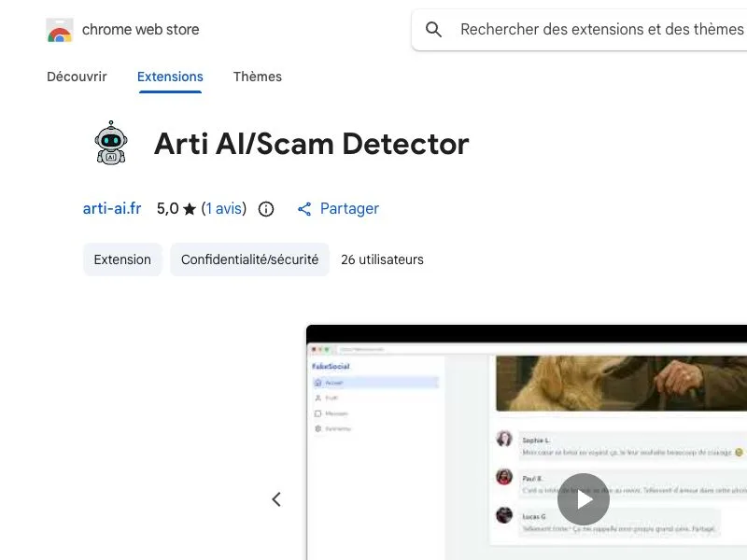
Task: Go to previous screenshot with left chevron
Action: point(276,499)
